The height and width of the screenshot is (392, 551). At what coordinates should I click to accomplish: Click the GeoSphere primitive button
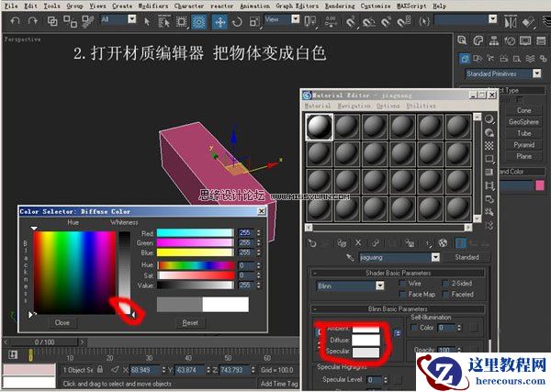tap(523, 122)
